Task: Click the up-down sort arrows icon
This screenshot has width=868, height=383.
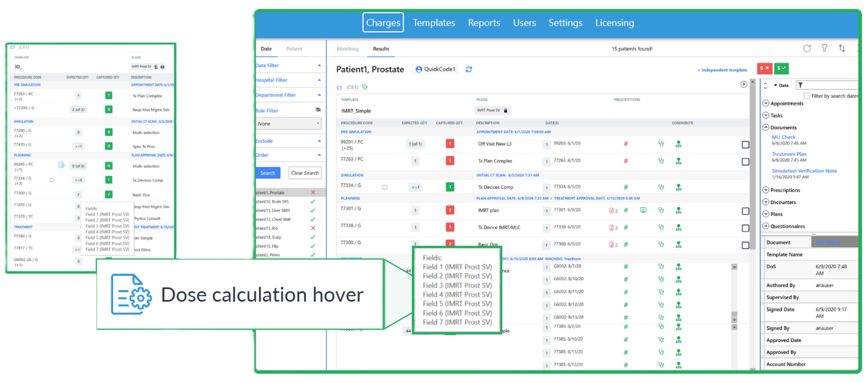Action: click(842, 48)
